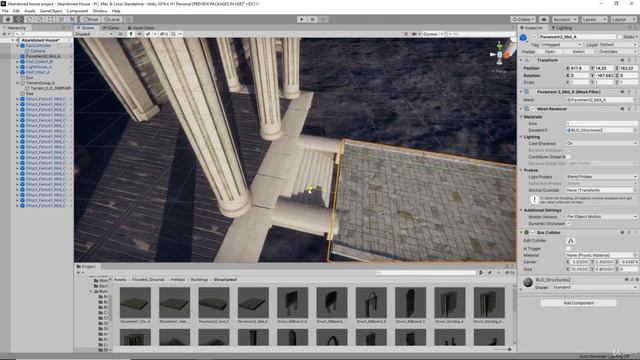The width and height of the screenshot is (640, 360).
Task: Open Cast Shadows dropdown
Action: pos(602,144)
